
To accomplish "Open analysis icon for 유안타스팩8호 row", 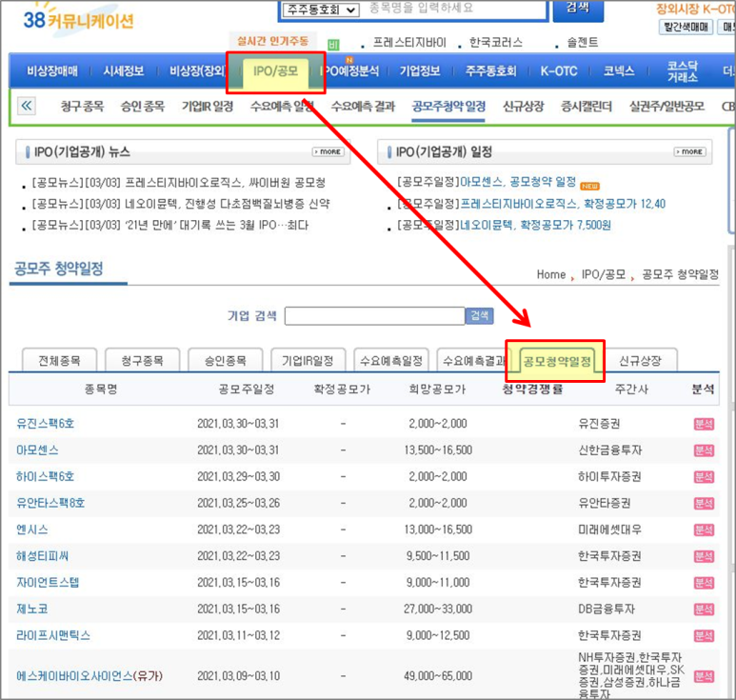I will click(x=704, y=503).
